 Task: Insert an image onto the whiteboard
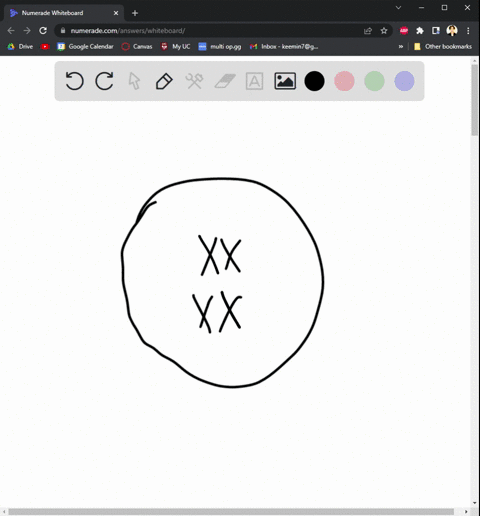coord(285,81)
